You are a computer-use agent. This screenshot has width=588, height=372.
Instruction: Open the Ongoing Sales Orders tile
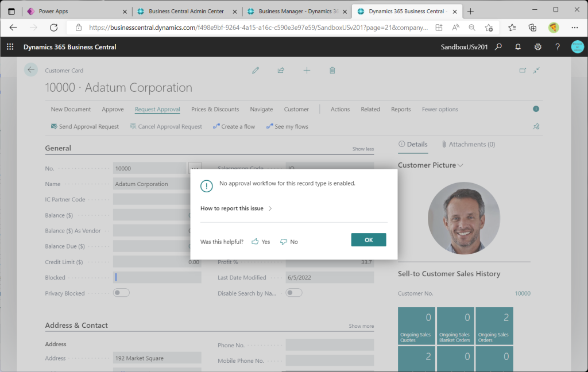494,326
